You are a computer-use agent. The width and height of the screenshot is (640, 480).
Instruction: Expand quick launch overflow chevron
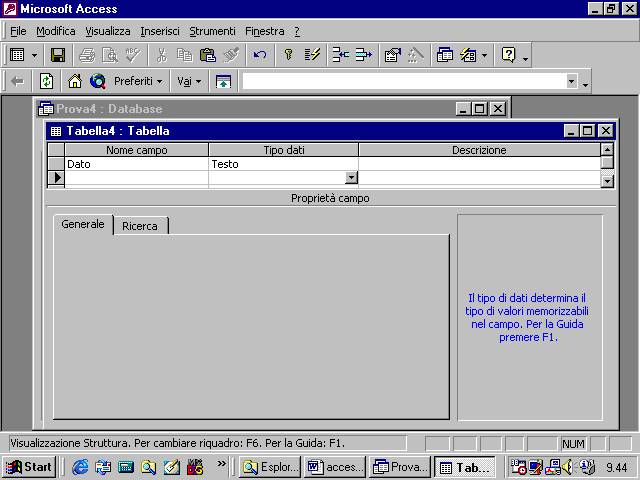[x=222, y=463]
